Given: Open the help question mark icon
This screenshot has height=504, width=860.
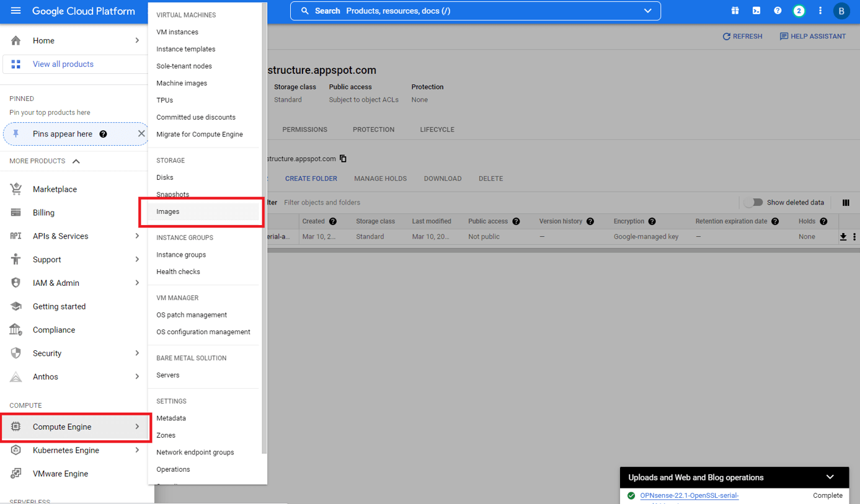Looking at the screenshot, I should click(778, 11).
